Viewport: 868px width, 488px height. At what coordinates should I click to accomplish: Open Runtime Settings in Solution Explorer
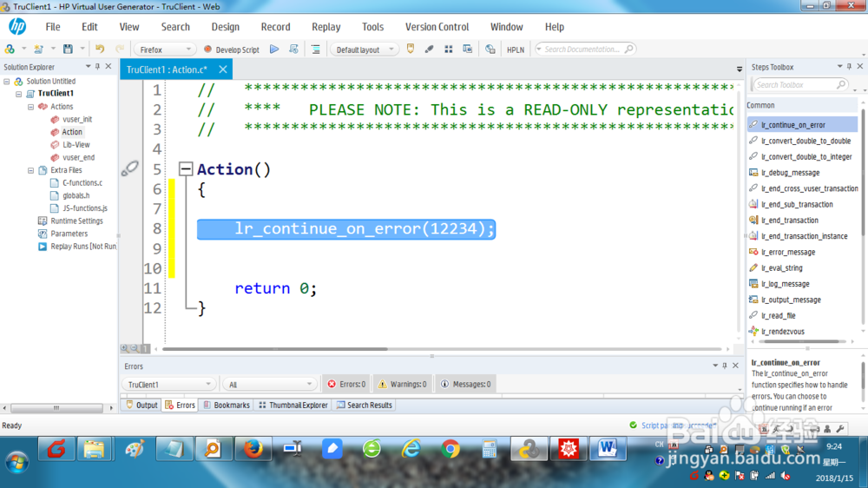76,221
